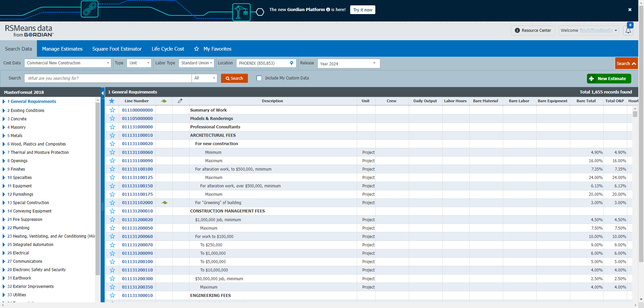Open the Release Year 2024 dropdown
The height and width of the screenshot is (308, 644).
pyautogui.click(x=348, y=63)
